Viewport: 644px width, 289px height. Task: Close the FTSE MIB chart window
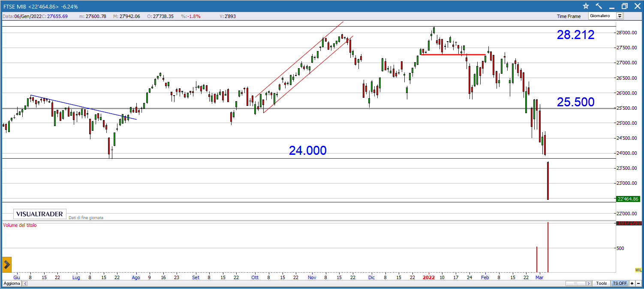coord(637,6)
